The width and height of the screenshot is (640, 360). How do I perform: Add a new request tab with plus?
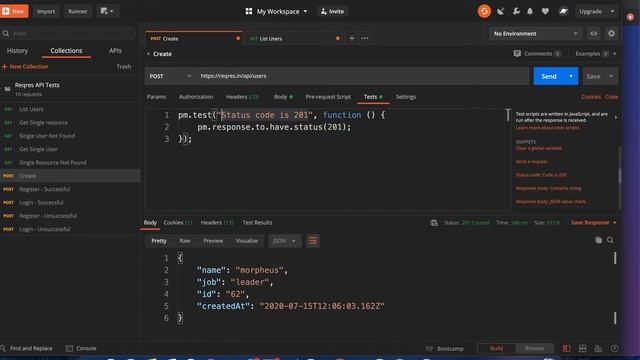tap(351, 38)
